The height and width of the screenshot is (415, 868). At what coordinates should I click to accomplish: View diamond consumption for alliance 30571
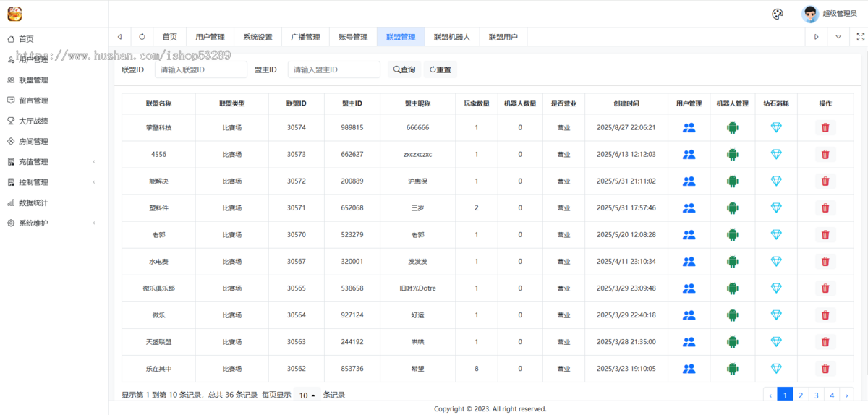(x=776, y=208)
